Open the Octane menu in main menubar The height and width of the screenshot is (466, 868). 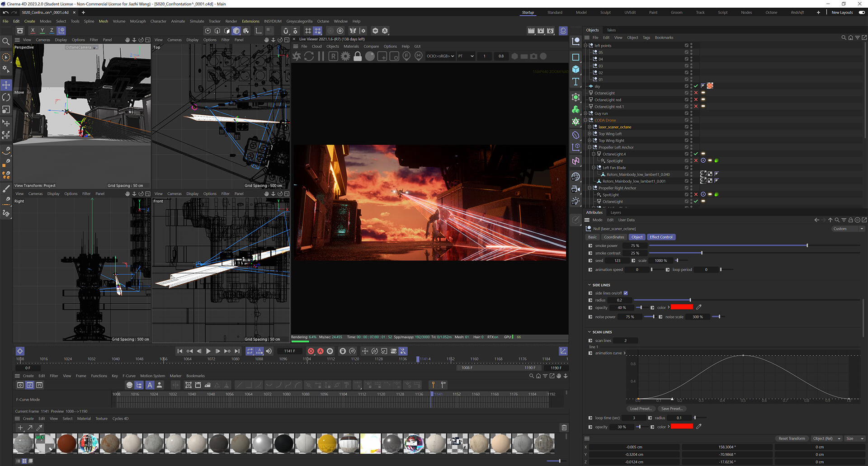click(323, 21)
